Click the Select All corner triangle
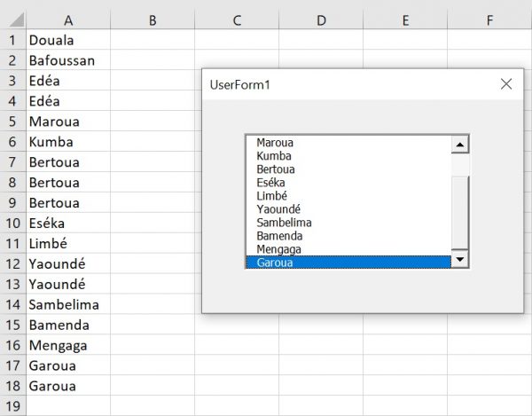 coord(17,20)
